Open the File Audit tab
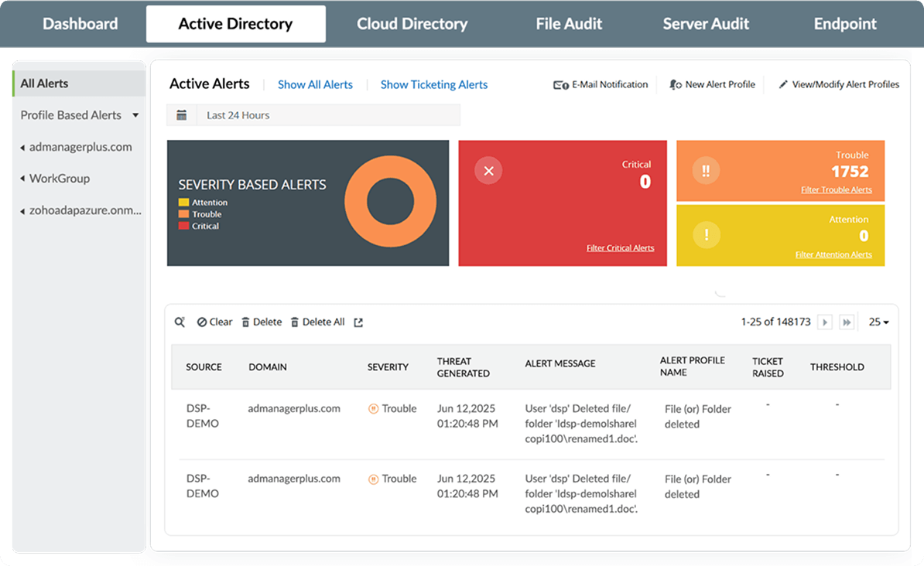The height and width of the screenshot is (566, 924). [569, 24]
